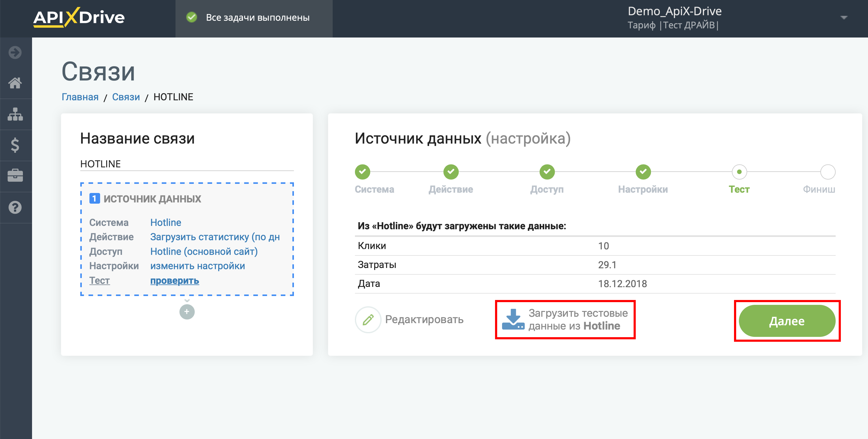The width and height of the screenshot is (868, 439).
Task: Click the Тариф Тест ДРАЙВ text
Action: (x=673, y=25)
